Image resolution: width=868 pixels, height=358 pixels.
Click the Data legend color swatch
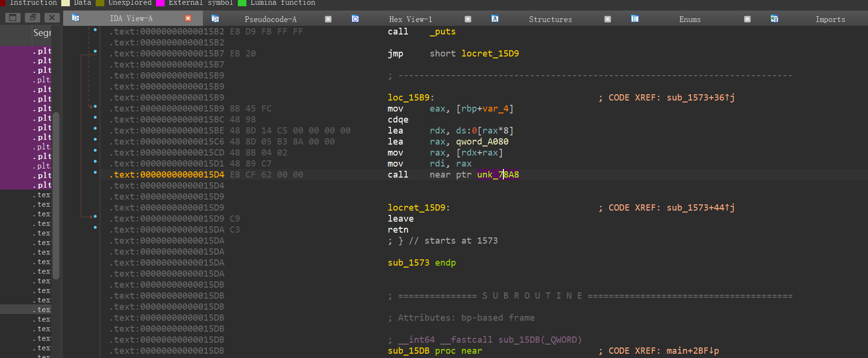(x=66, y=3)
